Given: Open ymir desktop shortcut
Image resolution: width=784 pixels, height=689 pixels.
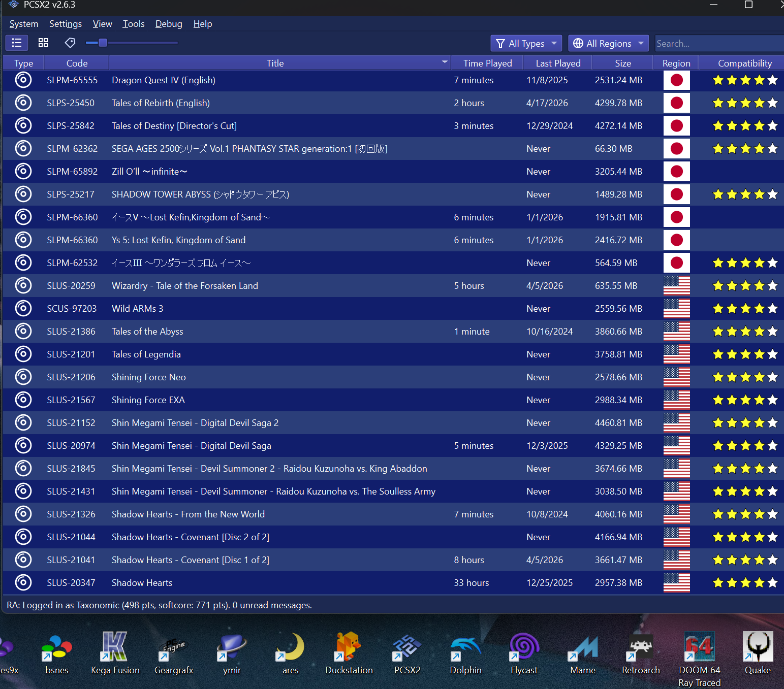Looking at the screenshot, I should 232,654.
